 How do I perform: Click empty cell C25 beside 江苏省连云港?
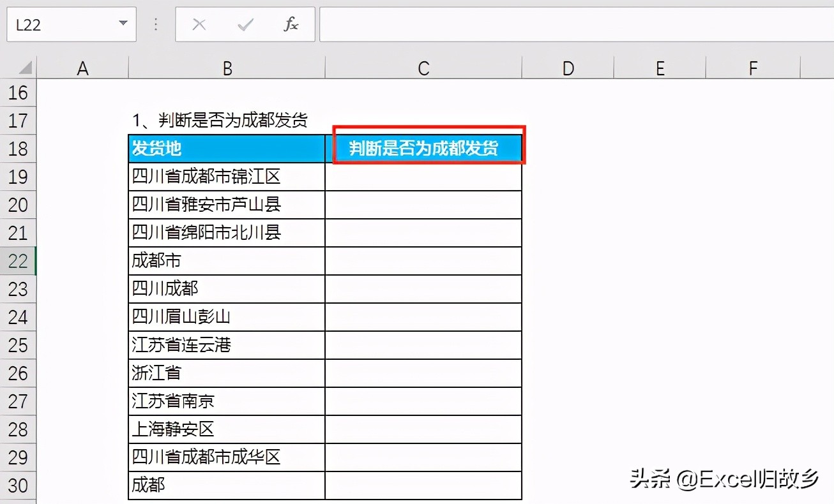pos(423,345)
